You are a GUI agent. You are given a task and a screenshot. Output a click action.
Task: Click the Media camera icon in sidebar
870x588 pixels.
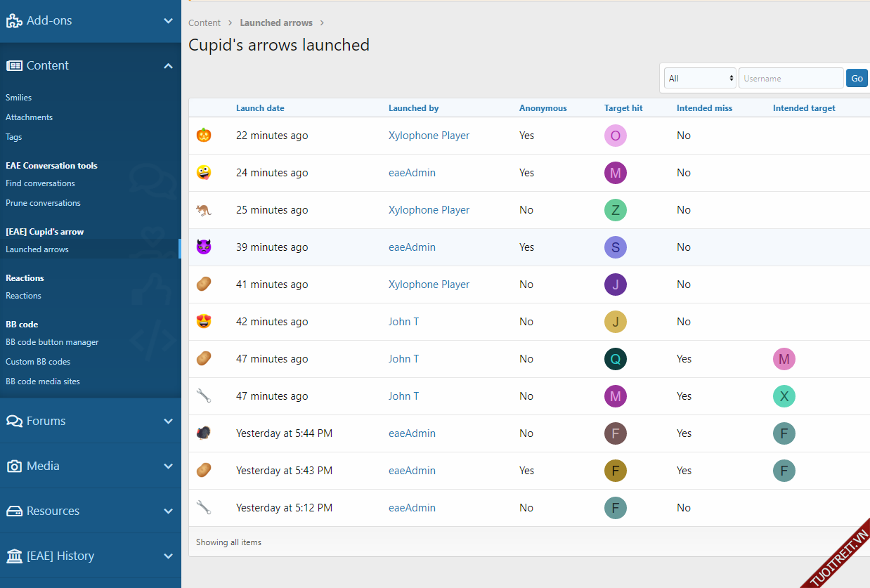[14, 466]
